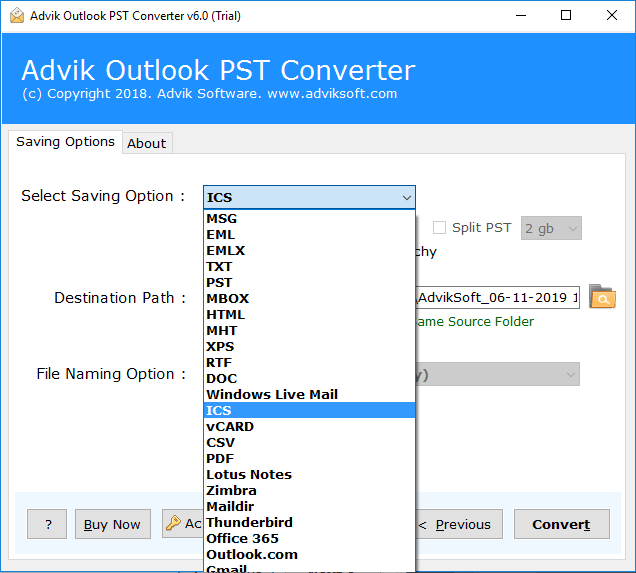Select Office 365 option
636x573 pixels.
click(309, 539)
